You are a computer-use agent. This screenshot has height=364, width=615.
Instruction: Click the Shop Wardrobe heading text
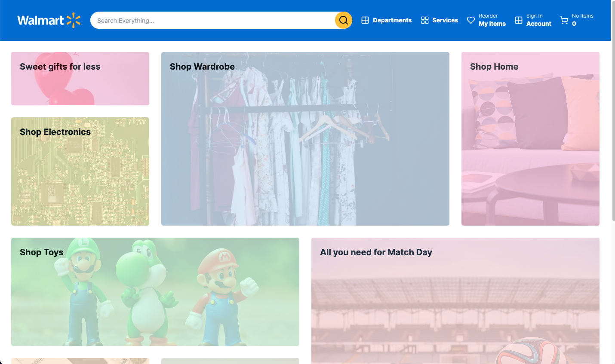(x=202, y=67)
